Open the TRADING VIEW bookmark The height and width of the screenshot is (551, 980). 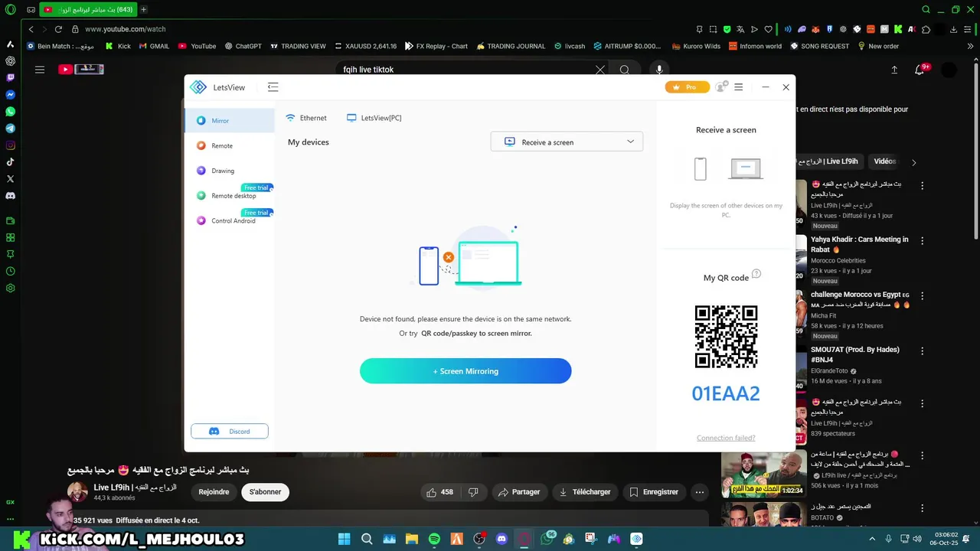(297, 46)
